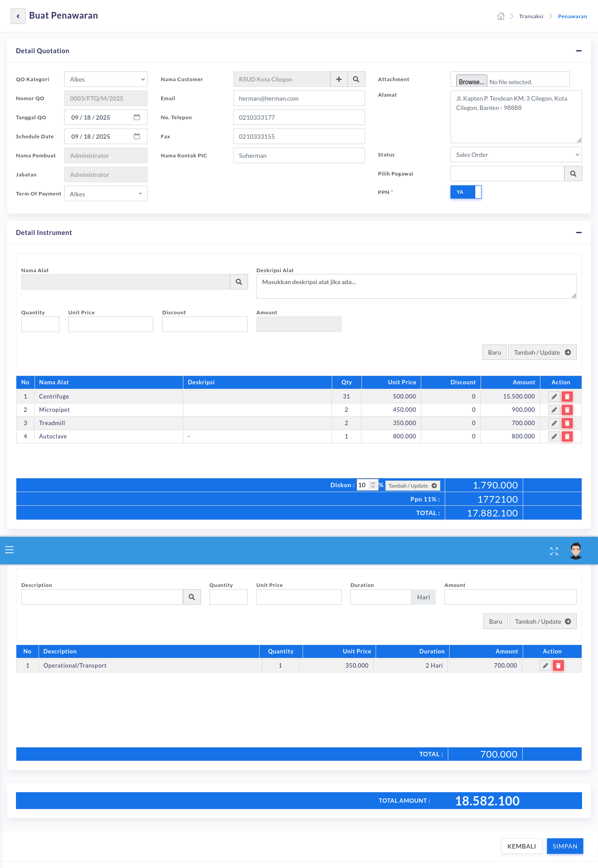Adjust the Diskon percentage stepper
The image size is (598, 868).
click(373, 485)
